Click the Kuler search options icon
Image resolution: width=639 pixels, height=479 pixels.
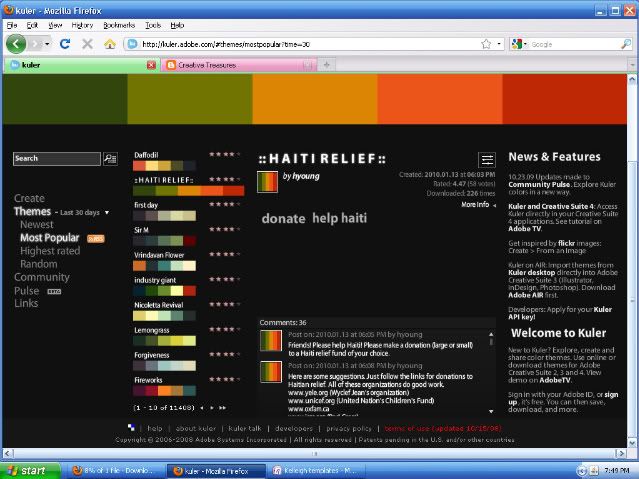point(110,159)
